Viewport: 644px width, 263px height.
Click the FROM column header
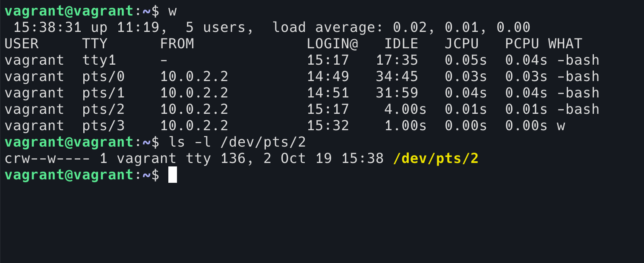click(177, 44)
